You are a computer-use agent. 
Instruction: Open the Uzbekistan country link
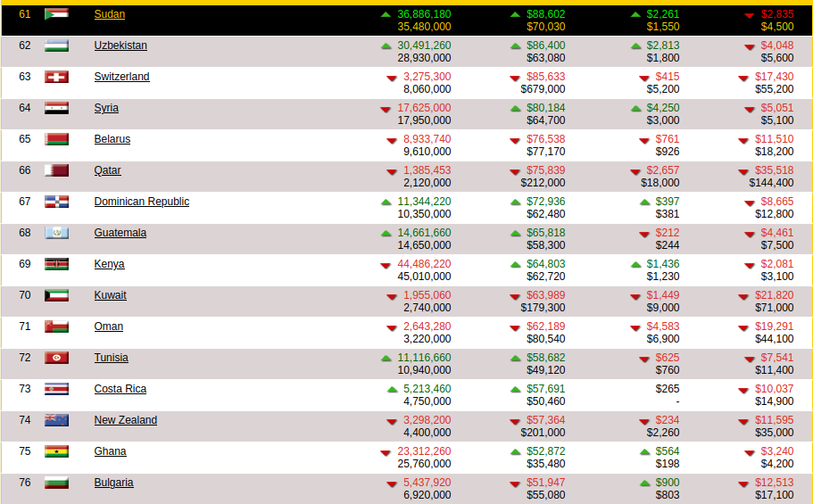(120, 45)
